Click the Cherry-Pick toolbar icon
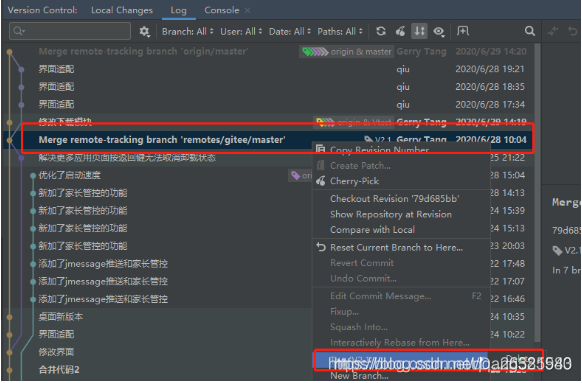This screenshot has width=582, height=383. point(400,32)
